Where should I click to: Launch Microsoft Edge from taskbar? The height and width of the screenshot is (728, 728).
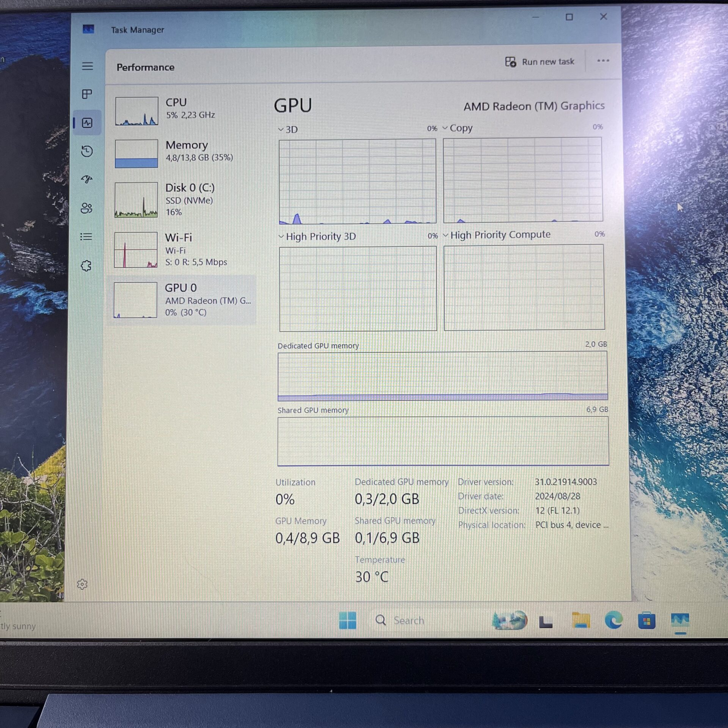613,620
